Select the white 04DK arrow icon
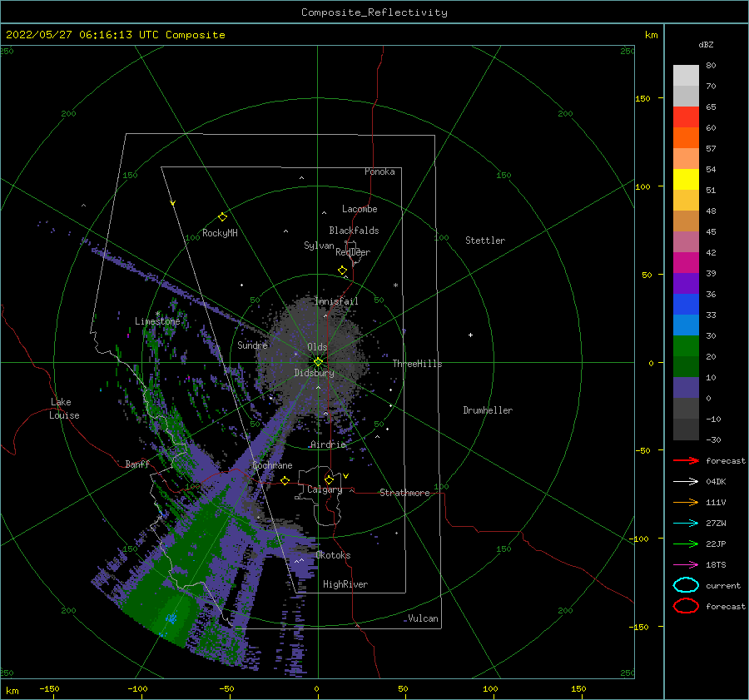 [686, 482]
